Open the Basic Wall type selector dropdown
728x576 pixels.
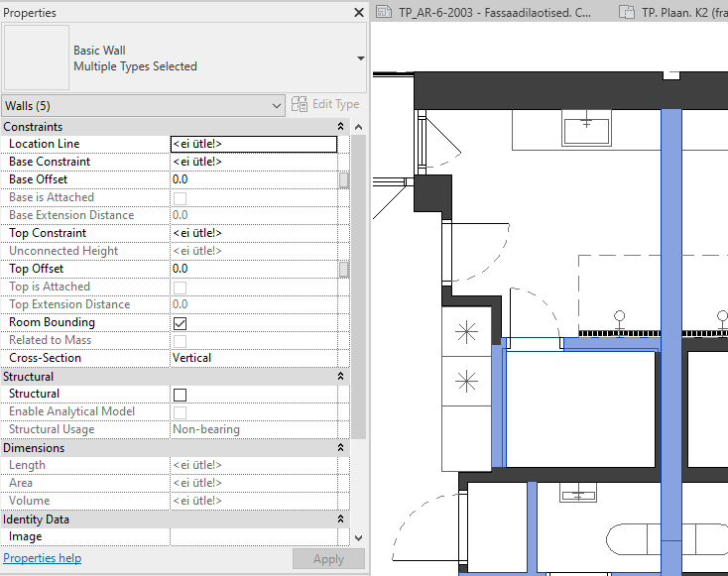coord(360,58)
